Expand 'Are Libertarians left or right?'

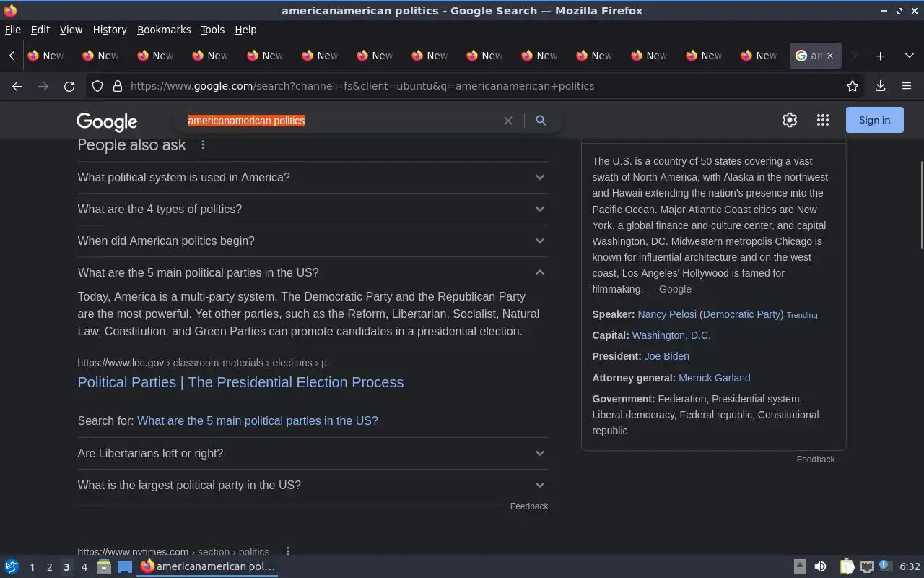click(x=313, y=453)
